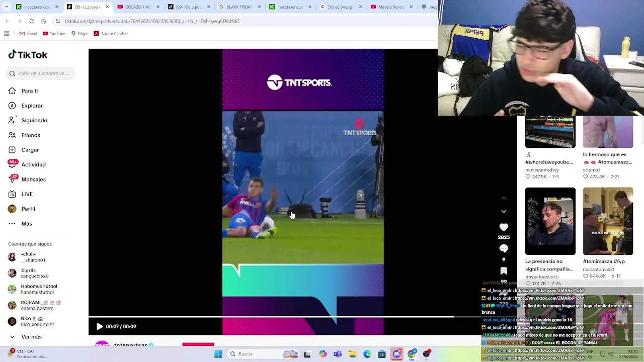Open Discord from the taskbar

point(397,354)
